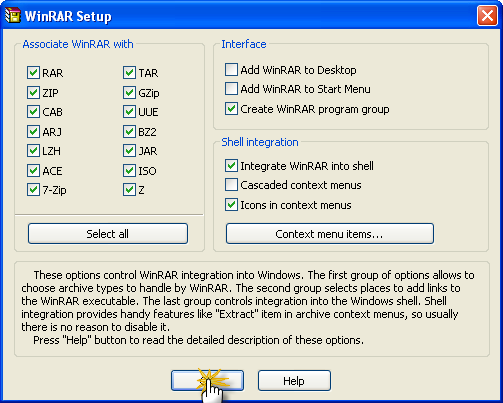The image size is (503, 403).
Task: Enable Add WinRAR to Start Menu
Action: [x=231, y=89]
